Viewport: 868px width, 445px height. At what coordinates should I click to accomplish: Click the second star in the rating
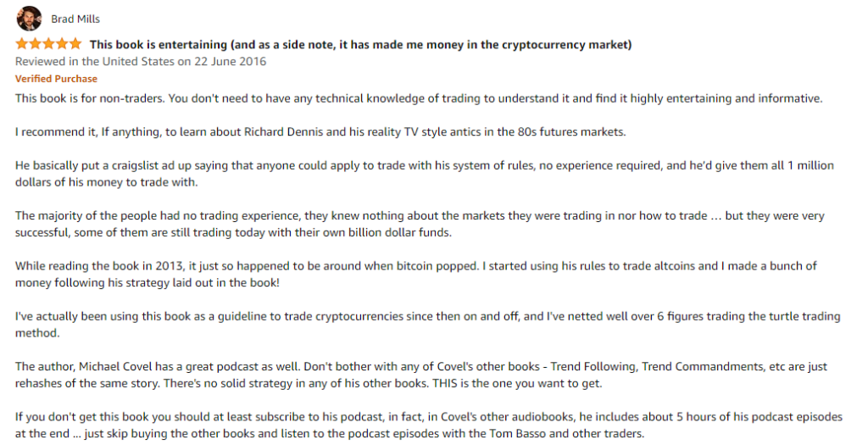(x=35, y=44)
